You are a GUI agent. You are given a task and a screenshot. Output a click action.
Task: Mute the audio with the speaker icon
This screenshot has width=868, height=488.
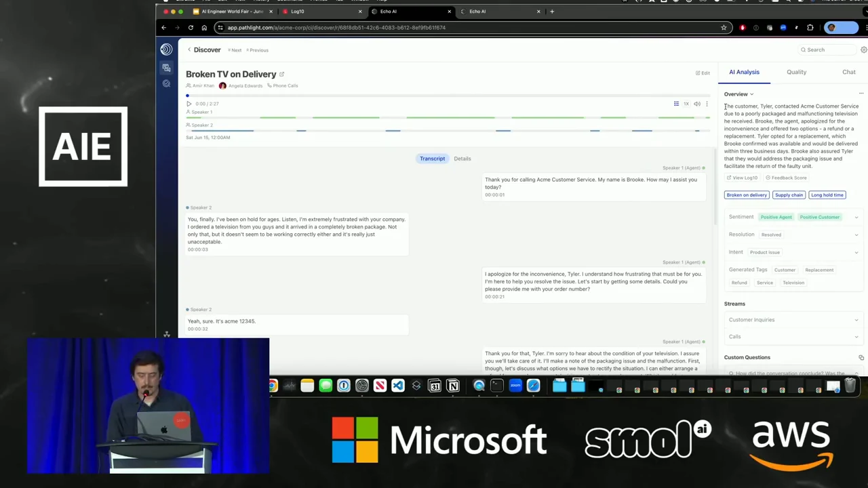click(696, 104)
